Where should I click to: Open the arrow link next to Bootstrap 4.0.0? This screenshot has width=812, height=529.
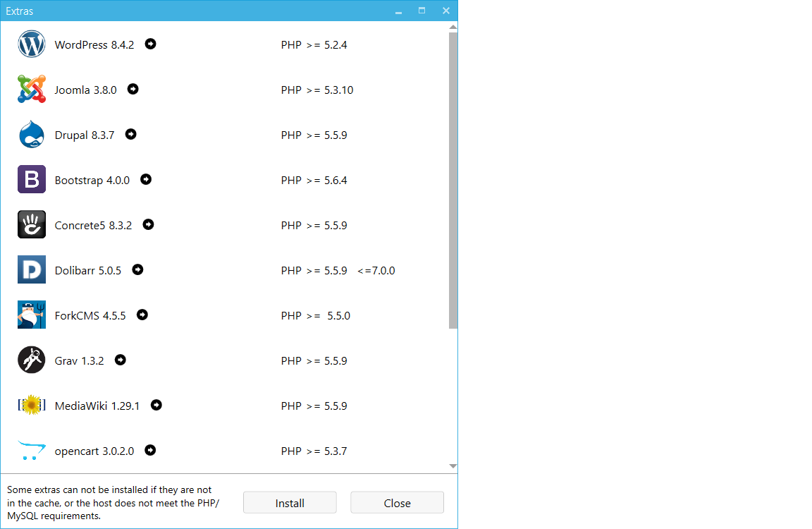point(146,179)
